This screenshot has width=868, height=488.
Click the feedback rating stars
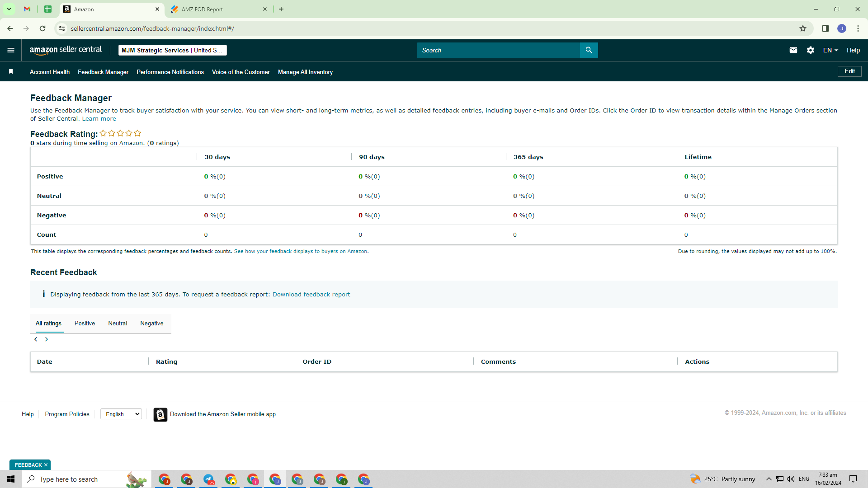pyautogui.click(x=120, y=133)
